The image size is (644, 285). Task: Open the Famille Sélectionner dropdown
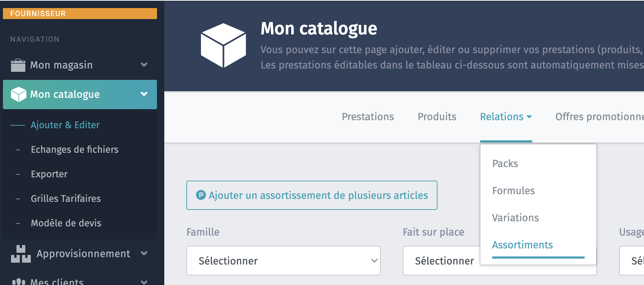[283, 260]
